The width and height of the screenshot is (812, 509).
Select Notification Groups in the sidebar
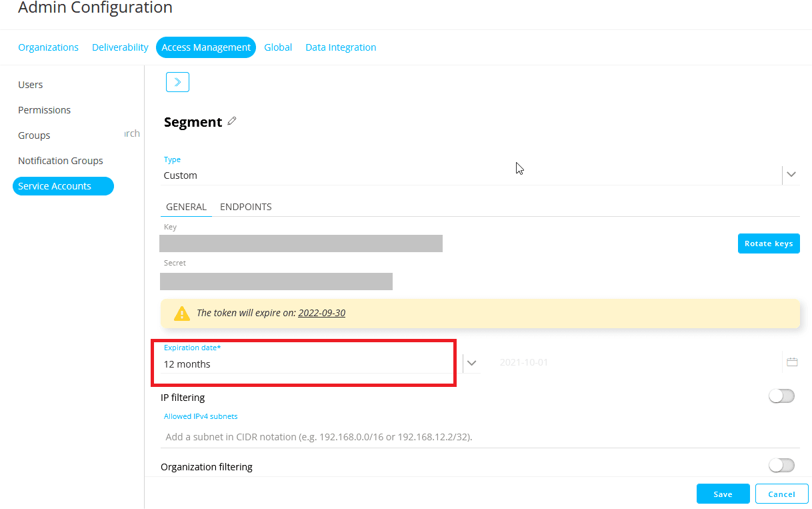pyautogui.click(x=60, y=160)
